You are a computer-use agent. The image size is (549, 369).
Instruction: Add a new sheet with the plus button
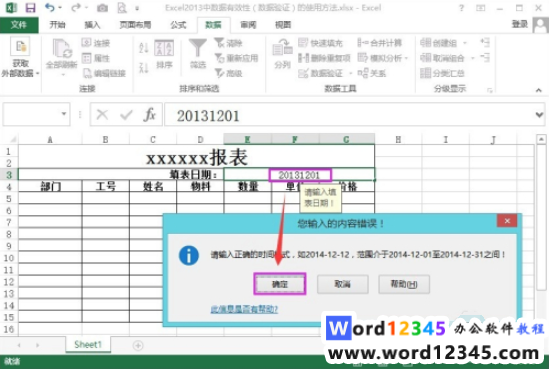tap(138, 346)
